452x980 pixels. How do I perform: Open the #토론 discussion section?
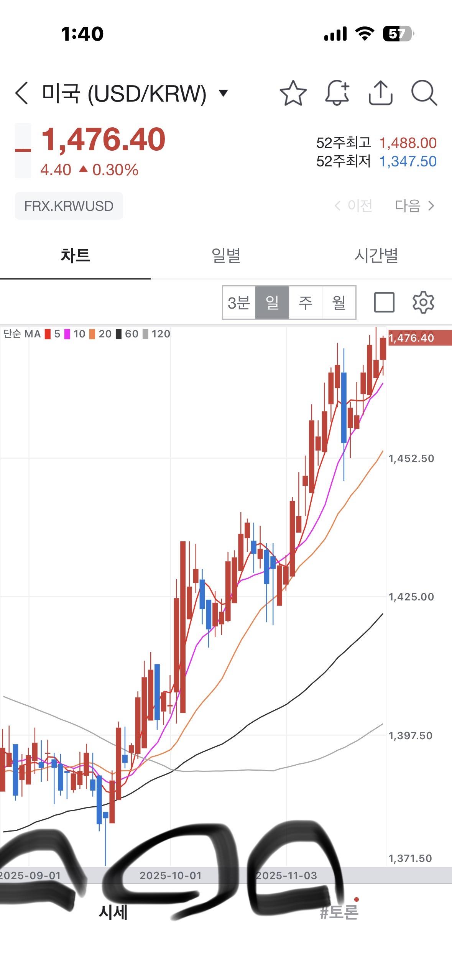point(339,912)
